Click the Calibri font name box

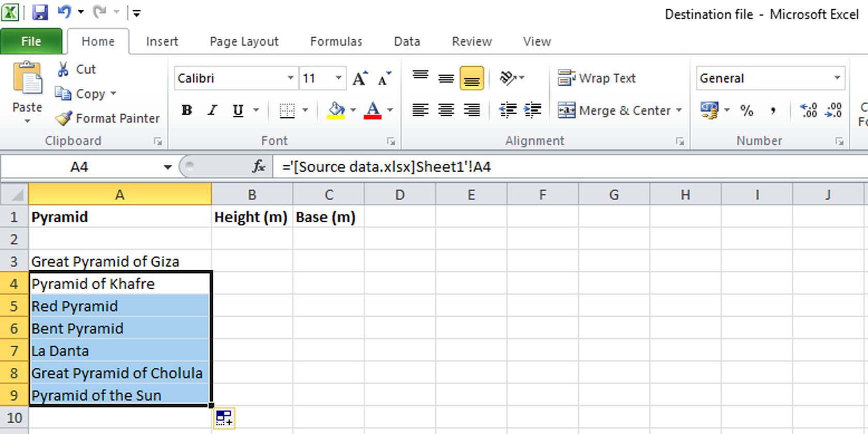click(230, 78)
